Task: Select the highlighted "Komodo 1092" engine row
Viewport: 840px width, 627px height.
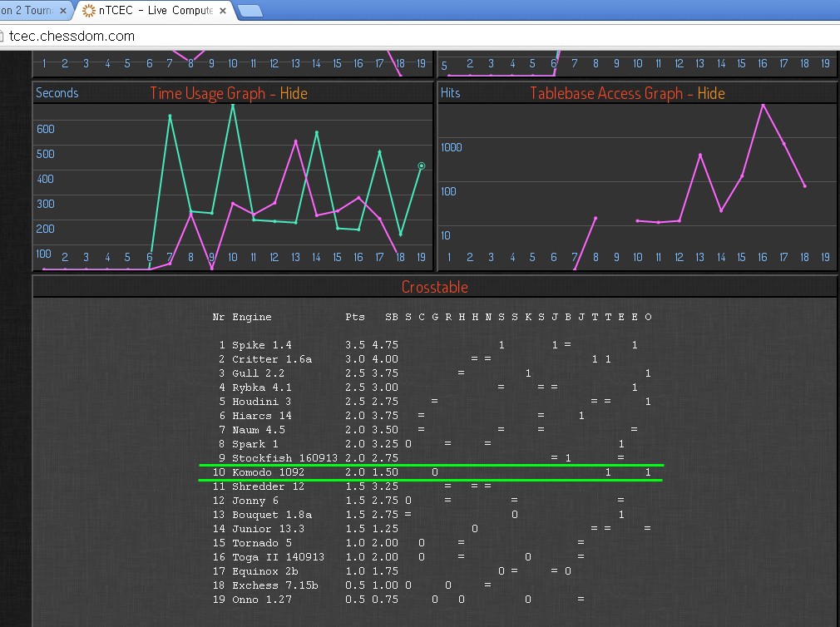Action: coord(432,472)
